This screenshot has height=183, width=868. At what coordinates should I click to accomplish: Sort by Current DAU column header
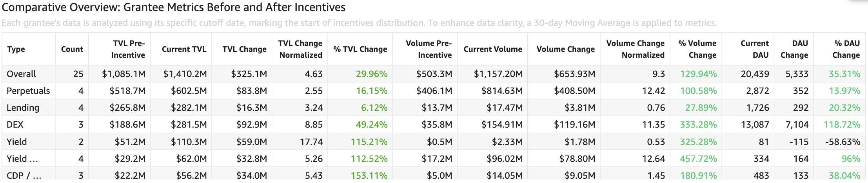click(755, 49)
